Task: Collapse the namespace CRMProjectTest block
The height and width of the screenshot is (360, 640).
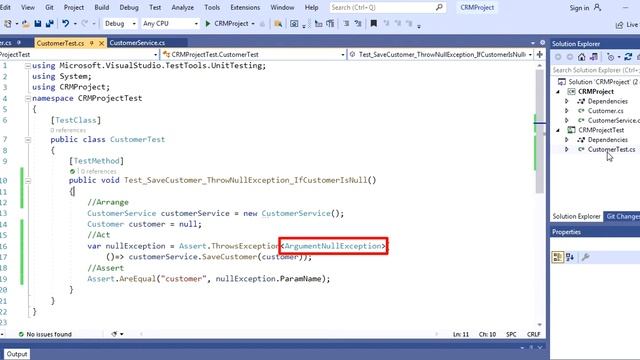Action: tap(28, 98)
